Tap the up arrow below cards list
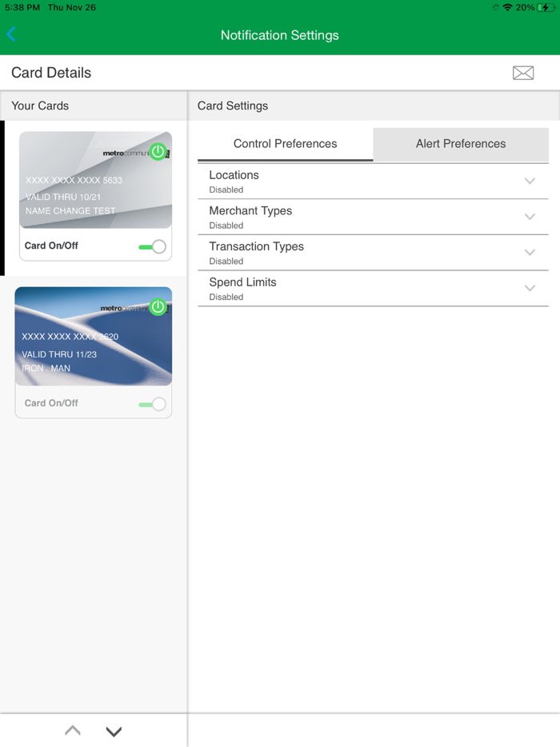 point(73,730)
